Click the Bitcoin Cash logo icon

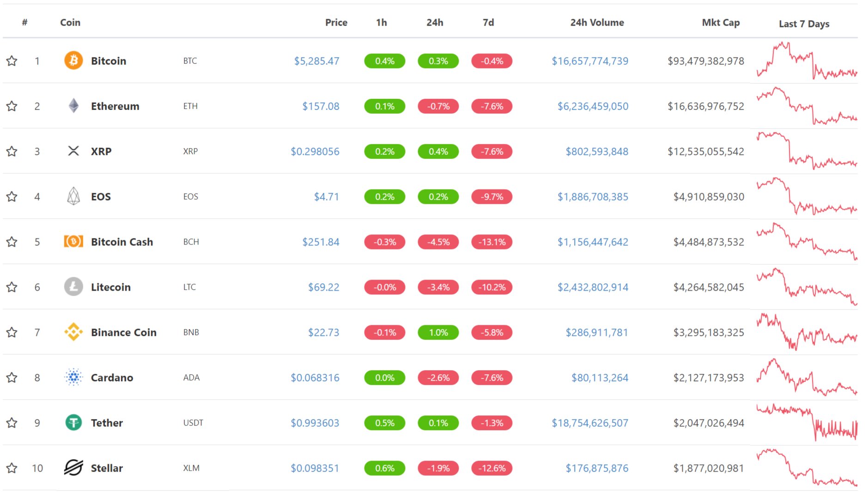tap(73, 242)
